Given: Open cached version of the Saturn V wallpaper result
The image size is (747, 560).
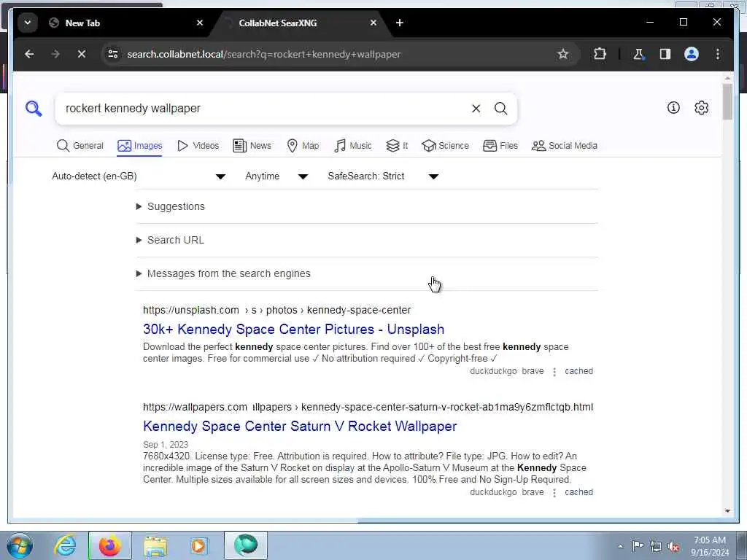Looking at the screenshot, I should (578, 492).
